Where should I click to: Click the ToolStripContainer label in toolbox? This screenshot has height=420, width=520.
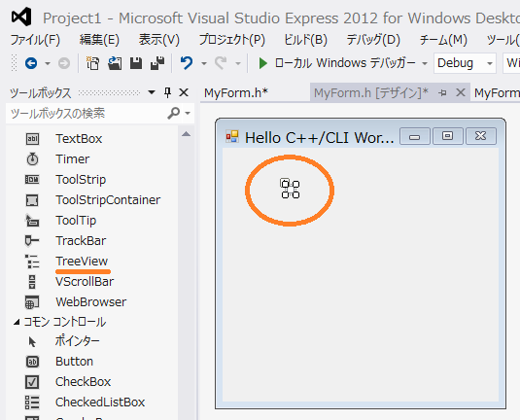coord(108,200)
